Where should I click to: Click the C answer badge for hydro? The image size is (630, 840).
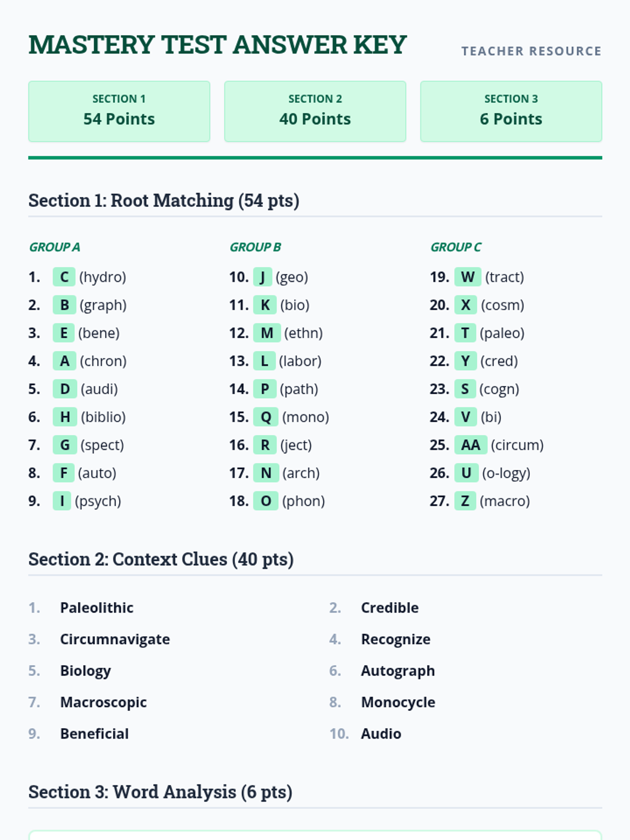(64, 277)
